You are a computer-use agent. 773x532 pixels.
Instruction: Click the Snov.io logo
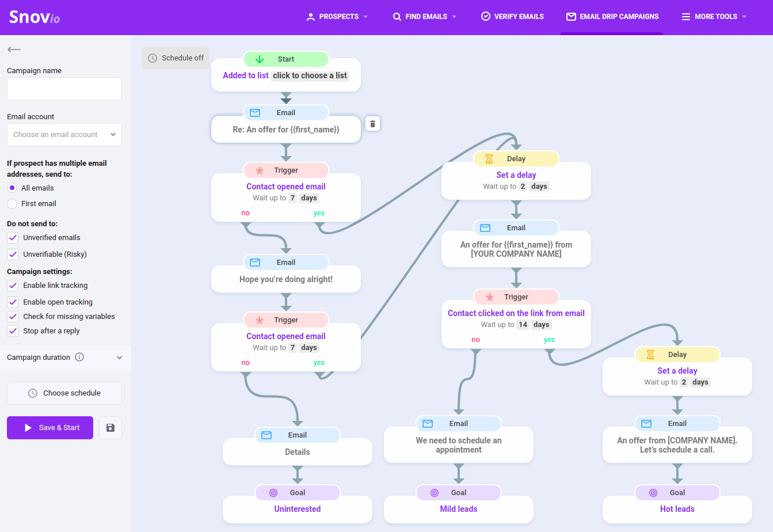[x=35, y=17]
